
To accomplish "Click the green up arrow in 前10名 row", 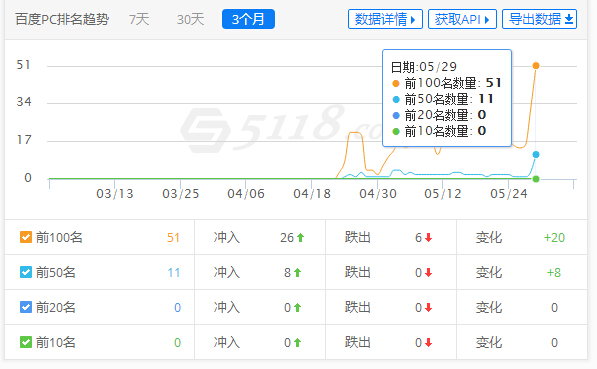I will 298,343.
